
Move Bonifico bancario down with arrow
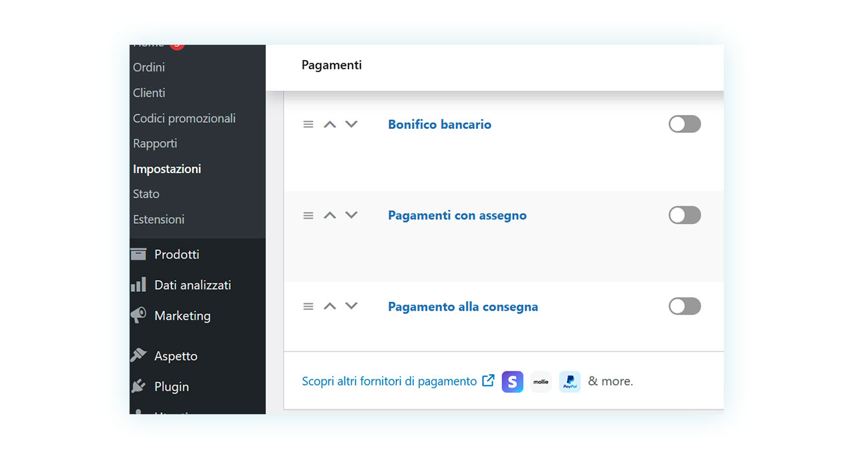[351, 124]
